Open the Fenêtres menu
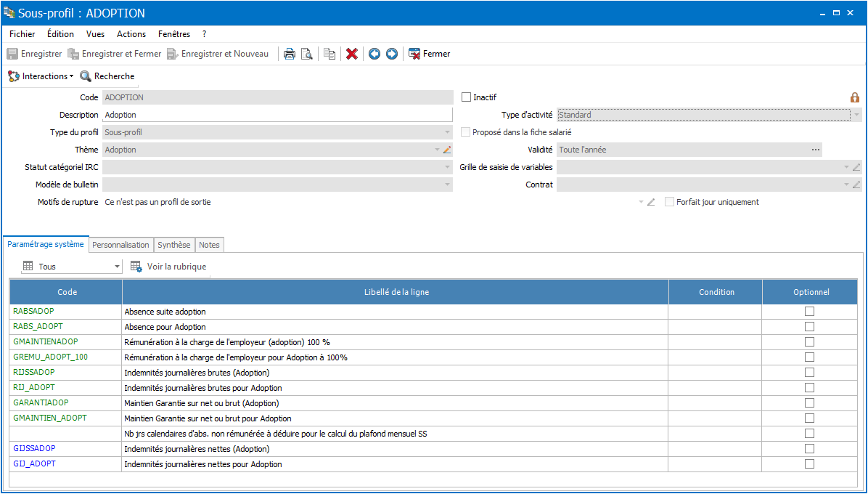Viewport: 868px width, 494px height. [x=174, y=34]
